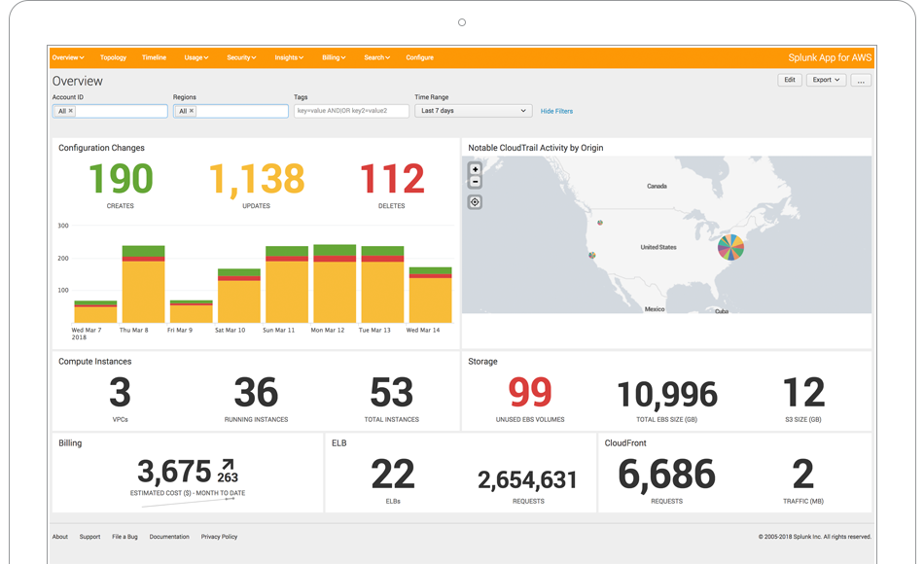The width and height of the screenshot is (924, 564).
Task: Open the Documentation footer link
Action: 169,537
